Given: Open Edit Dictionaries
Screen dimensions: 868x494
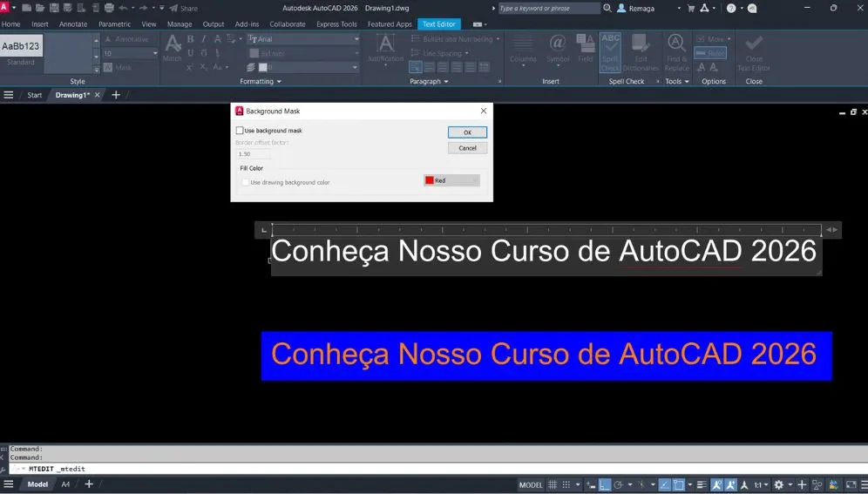Looking at the screenshot, I should [641, 52].
